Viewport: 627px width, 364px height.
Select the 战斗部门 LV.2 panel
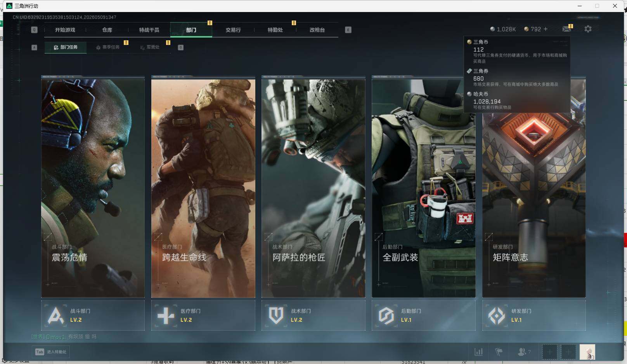click(x=93, y=316)
